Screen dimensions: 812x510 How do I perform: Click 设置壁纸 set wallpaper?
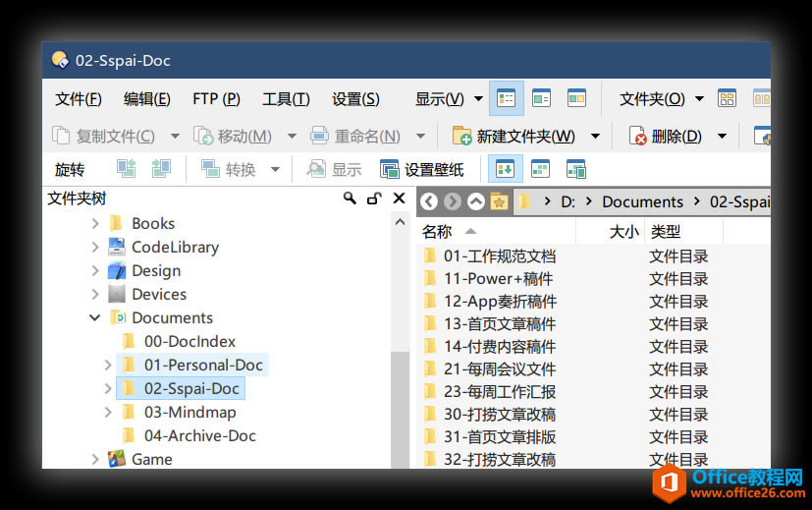point(422,169)
